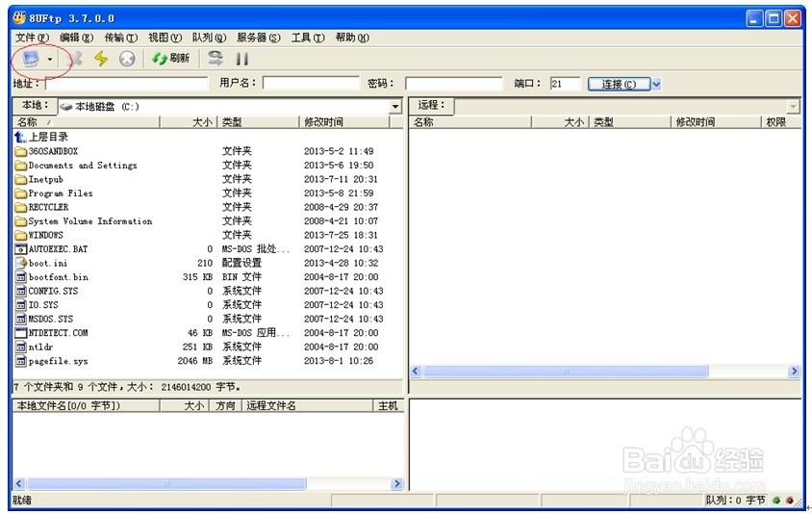Select the ntldr file icon
This screenshot has height=514, width=812.
21,347
